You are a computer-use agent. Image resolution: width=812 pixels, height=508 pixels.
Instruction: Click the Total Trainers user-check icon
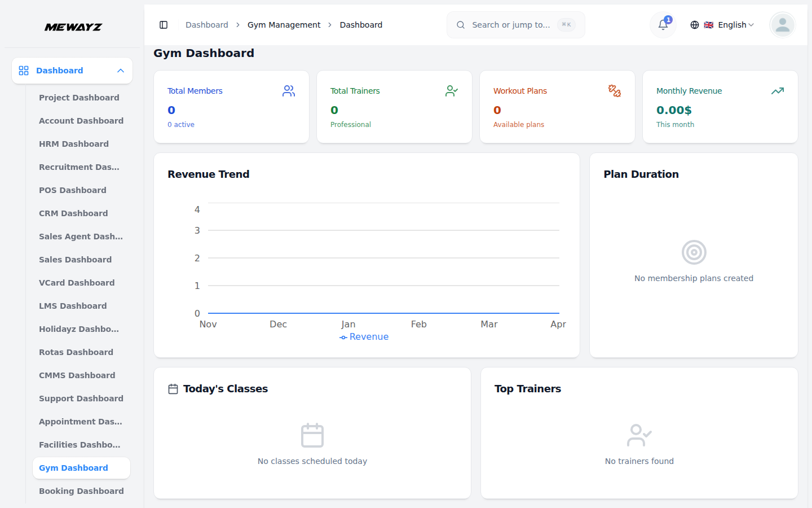point(451,91)
